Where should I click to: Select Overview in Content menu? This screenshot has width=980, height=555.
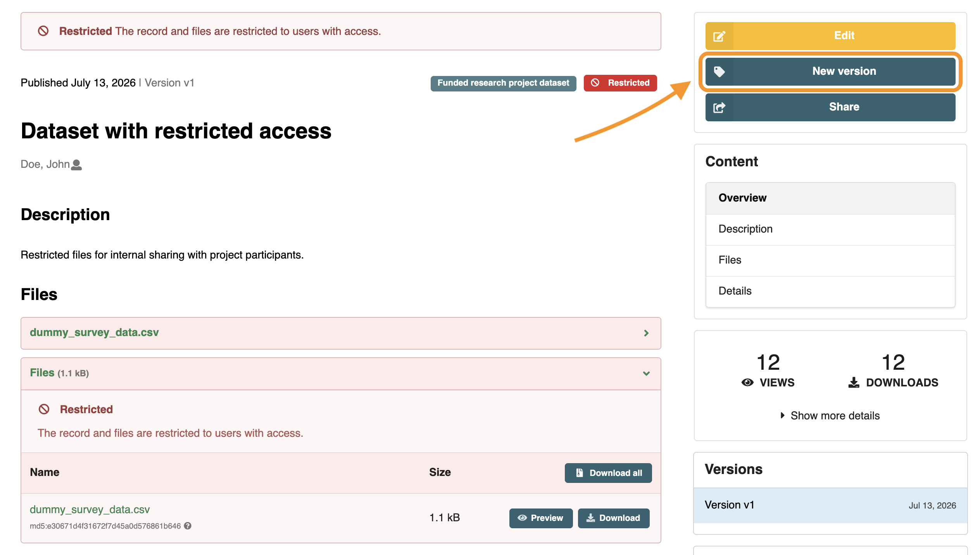click(x=830, y=198)
